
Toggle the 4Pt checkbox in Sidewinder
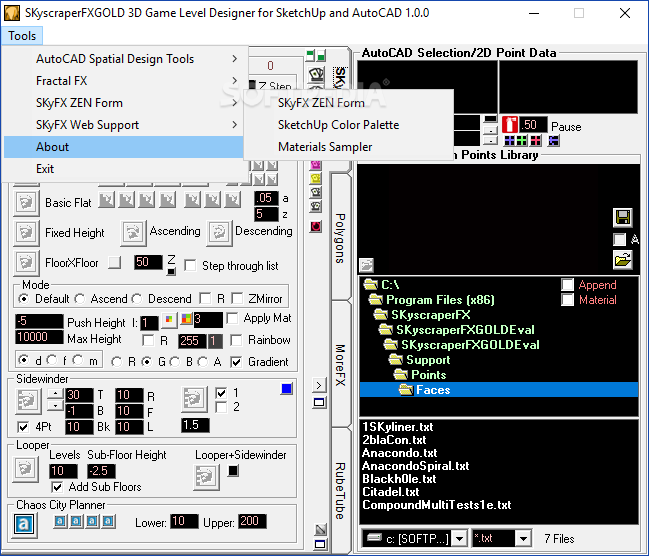coord(23,427)
